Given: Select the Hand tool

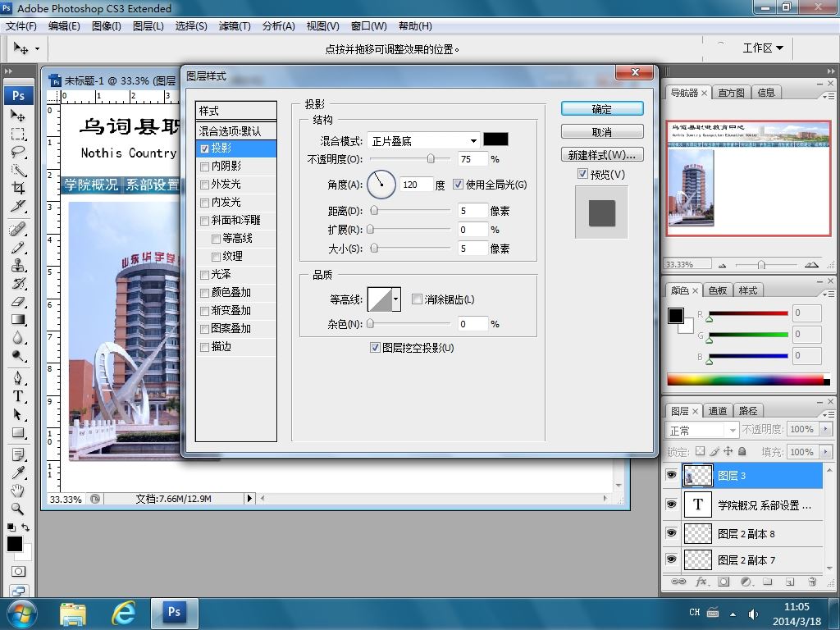Looking at the screenshot, I should pyautogui.click(x=18, y=491).
